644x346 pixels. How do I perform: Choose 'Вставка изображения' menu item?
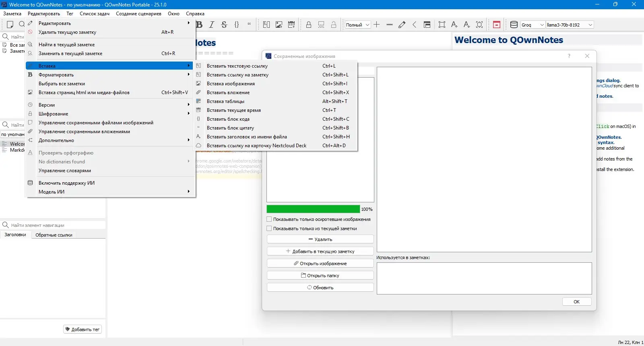[x=276, y=84]
